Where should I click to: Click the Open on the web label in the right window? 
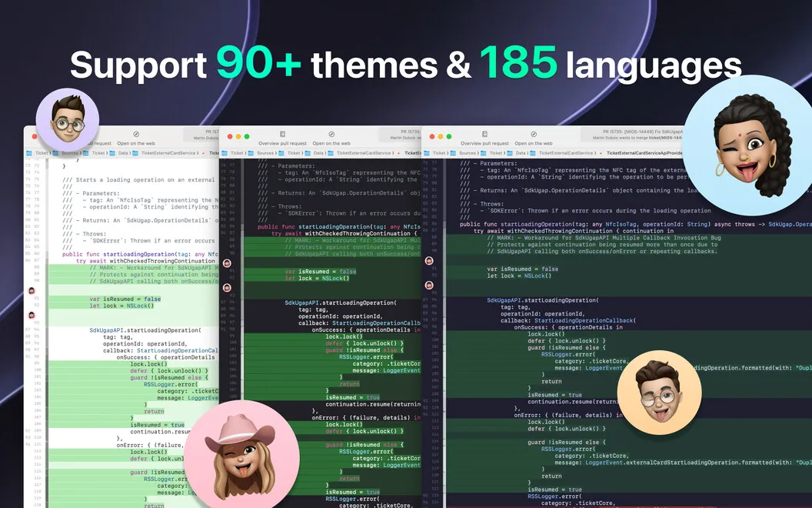click(x=534, y=144)
